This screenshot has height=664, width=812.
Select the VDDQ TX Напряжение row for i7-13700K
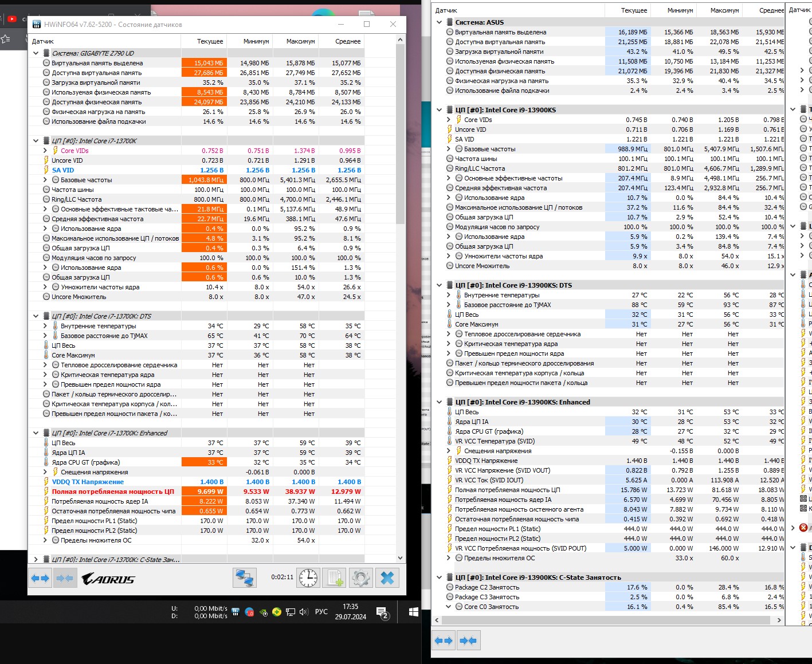click(195, 482)
